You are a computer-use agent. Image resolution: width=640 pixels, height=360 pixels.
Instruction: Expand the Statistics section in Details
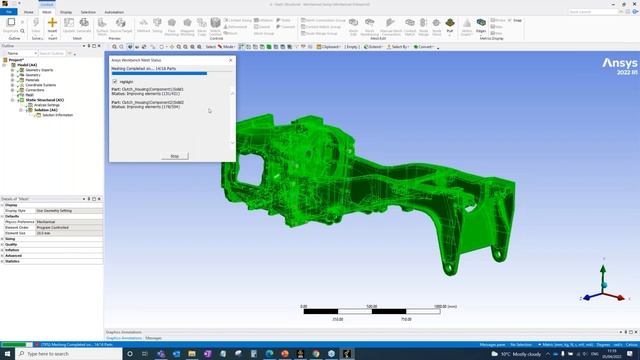tap(2, 261)
